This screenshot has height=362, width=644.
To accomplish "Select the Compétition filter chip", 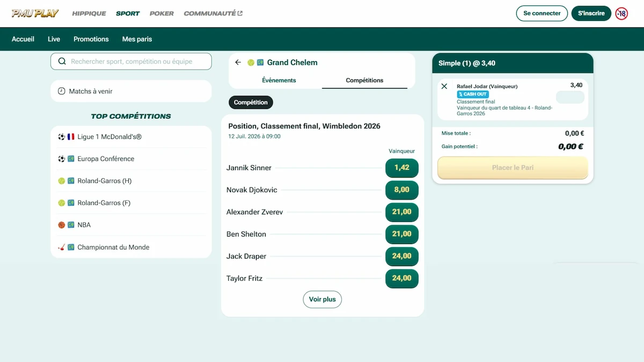I will click(x=251, y=102).
